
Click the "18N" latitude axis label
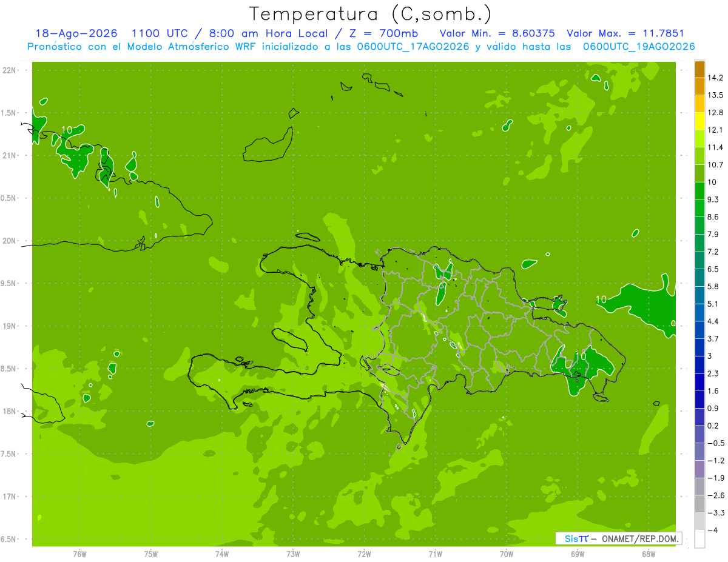coord(9,412)
